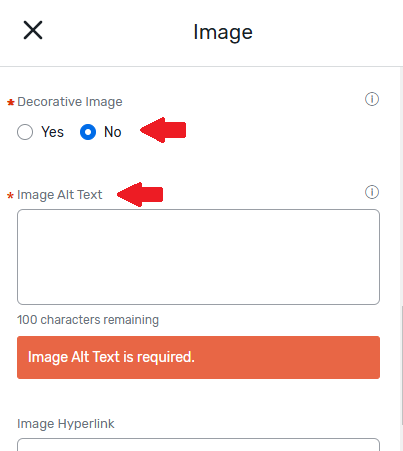Click the "Image Hyperlink" field label

(x=66, y=424)
